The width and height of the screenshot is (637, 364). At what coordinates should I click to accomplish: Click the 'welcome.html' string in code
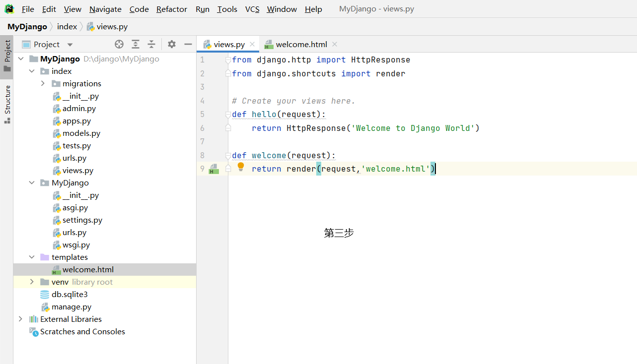[x=396, y=169]
